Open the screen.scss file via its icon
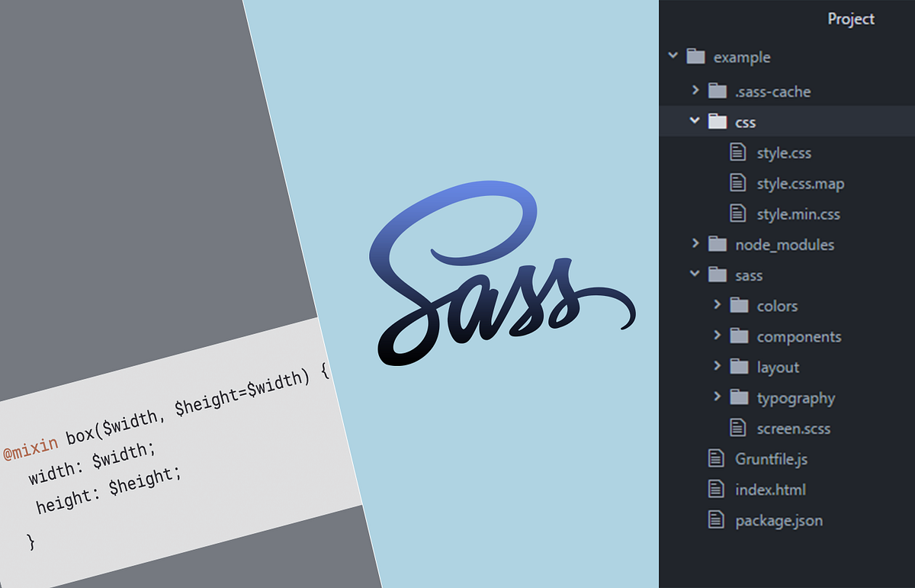The width and height of the screenshot is (915, 588). tap(738, 428)
